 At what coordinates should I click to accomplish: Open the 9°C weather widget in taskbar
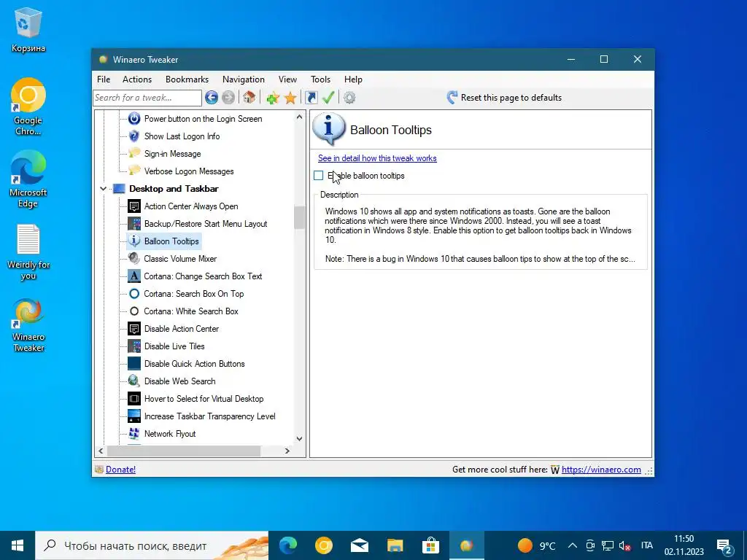(x=537, y=545)
